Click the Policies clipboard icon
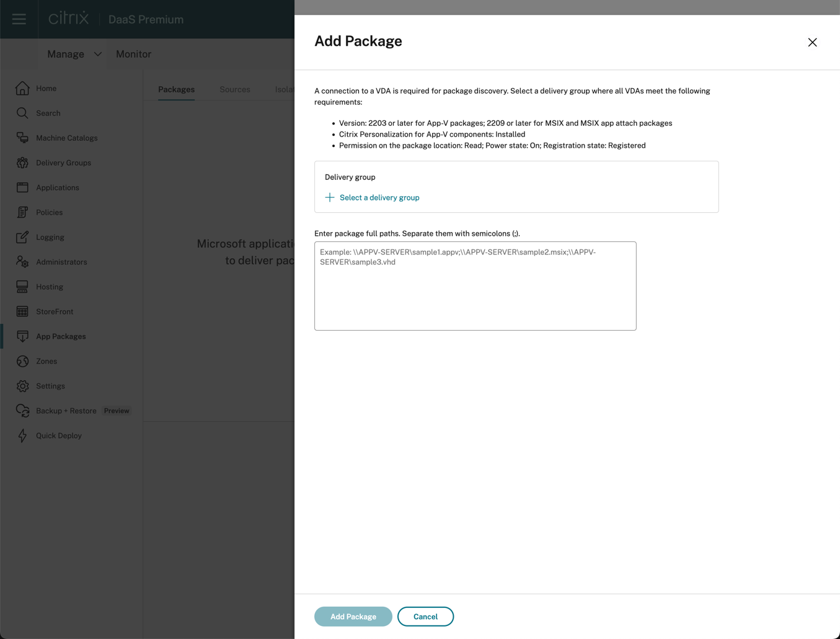 [x=22, y=212]
